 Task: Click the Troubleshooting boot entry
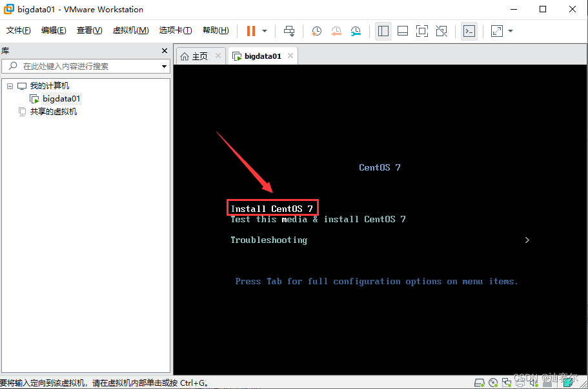269,240
